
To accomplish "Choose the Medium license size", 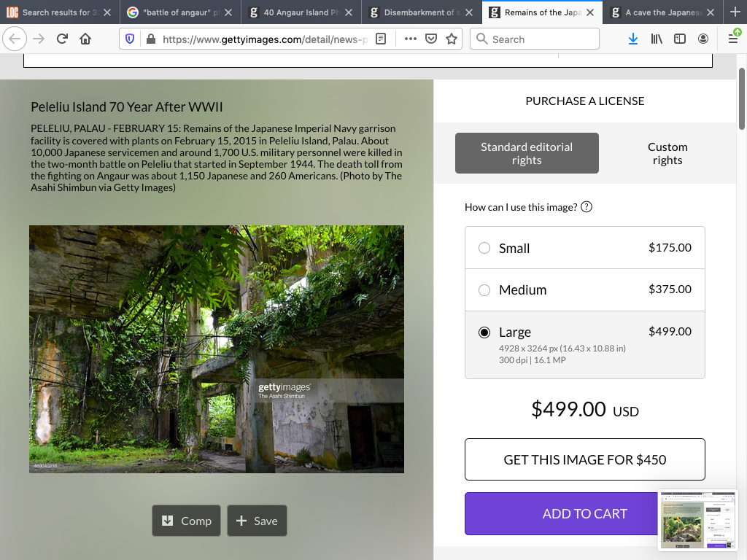I will [x=484, y=290].
